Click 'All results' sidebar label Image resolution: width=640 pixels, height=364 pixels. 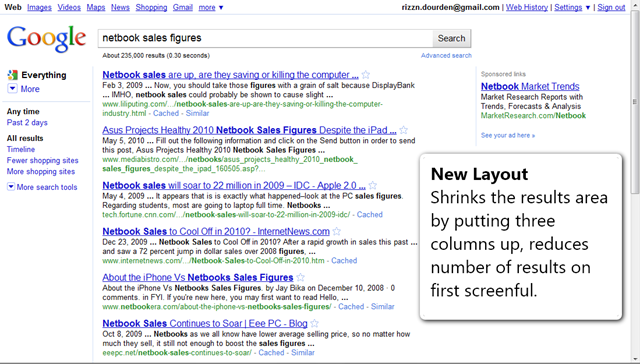[x=25, y=138]
